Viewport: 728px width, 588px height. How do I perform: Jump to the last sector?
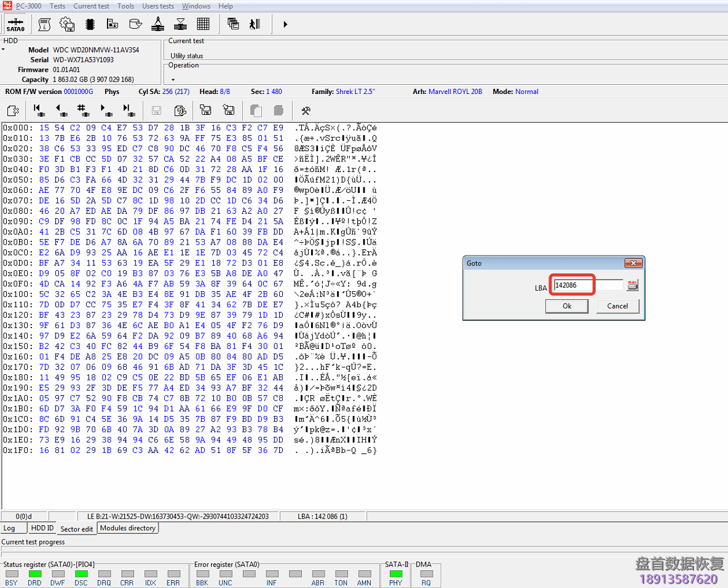point(129,111)
